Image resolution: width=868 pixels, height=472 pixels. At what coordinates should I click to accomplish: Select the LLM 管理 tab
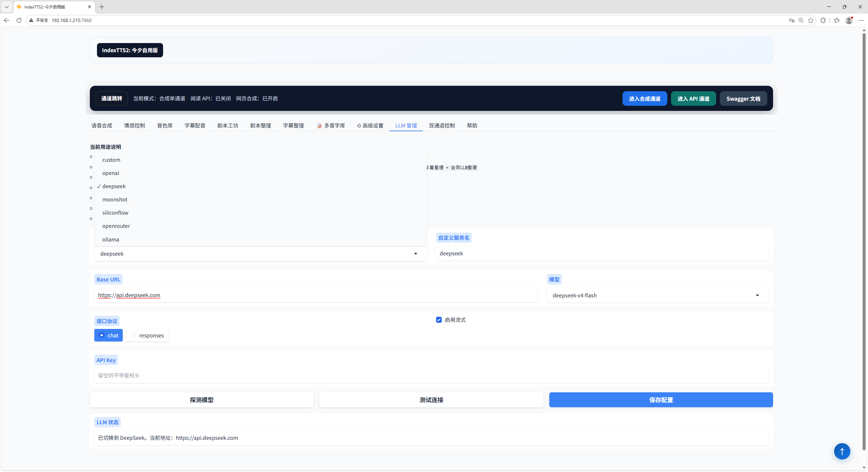point(406,125)
